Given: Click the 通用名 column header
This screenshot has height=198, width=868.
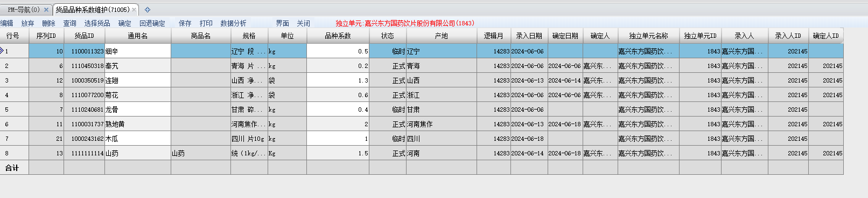Looking at the screenshot, I should pos(138,36).
